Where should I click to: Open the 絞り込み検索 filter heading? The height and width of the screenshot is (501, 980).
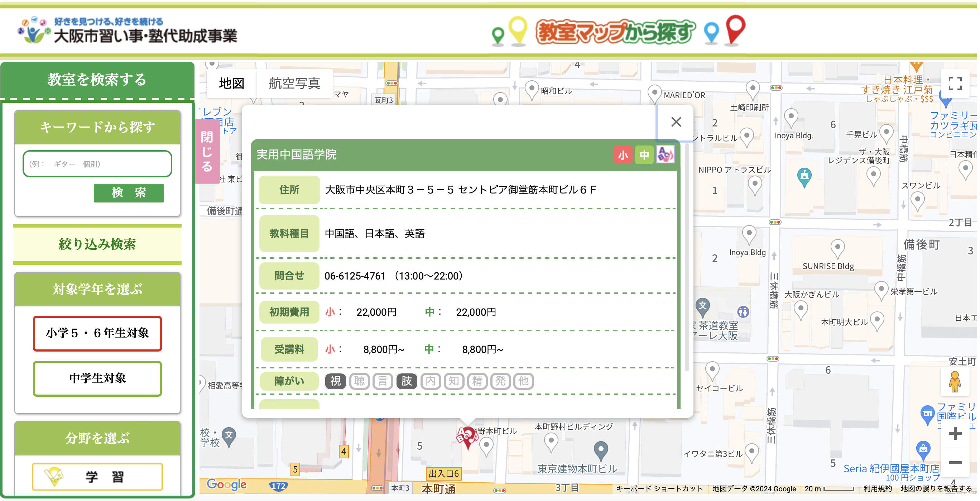tap(97, 244)
